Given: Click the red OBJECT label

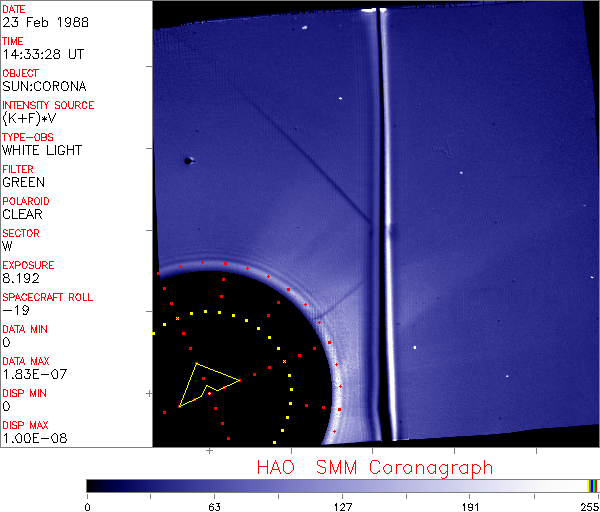Looking at the screenshot, I should tap(21, 73).
